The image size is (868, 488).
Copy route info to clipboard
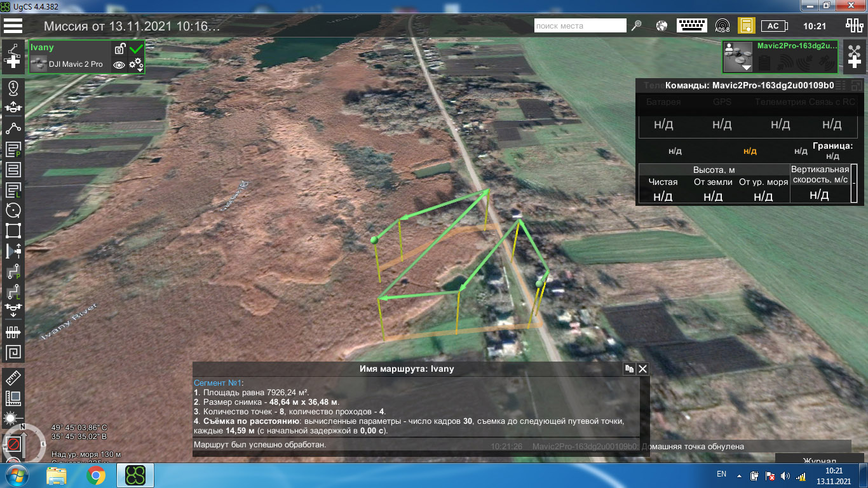tap(629, 369)
